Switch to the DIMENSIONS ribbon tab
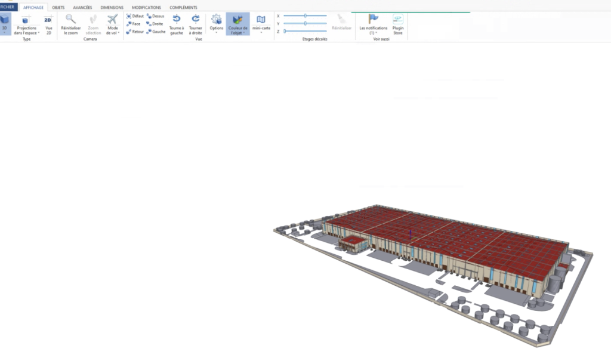 pyautogui.click(x=112, y=7)
